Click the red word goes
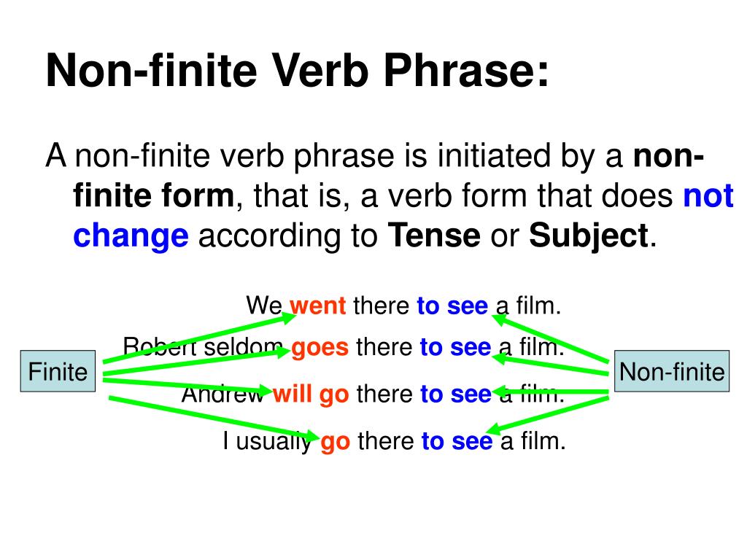The image size is (747, 560). (320, 347)
